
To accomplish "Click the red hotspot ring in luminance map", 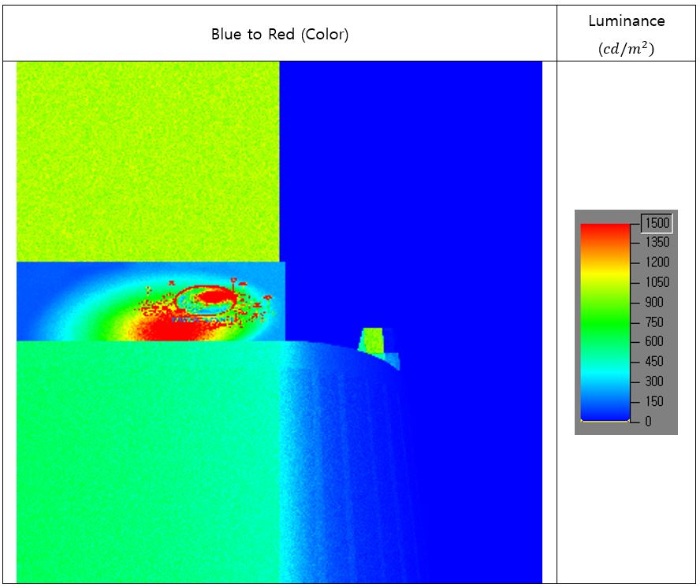I will point(207,300).
